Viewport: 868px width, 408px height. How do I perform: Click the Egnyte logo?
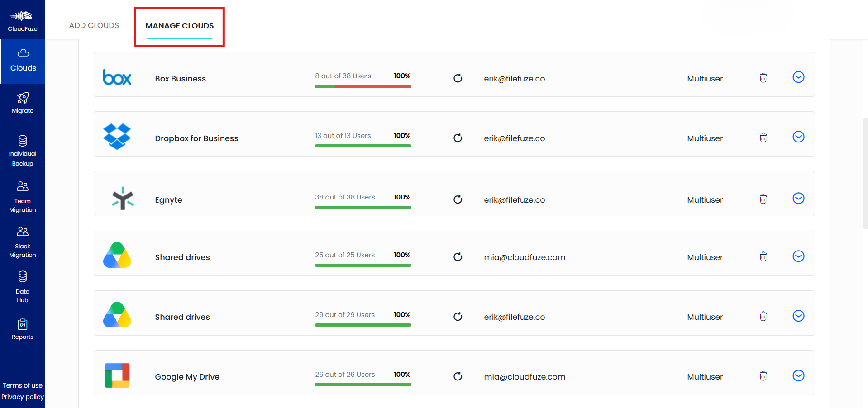(x=123, y=198)
